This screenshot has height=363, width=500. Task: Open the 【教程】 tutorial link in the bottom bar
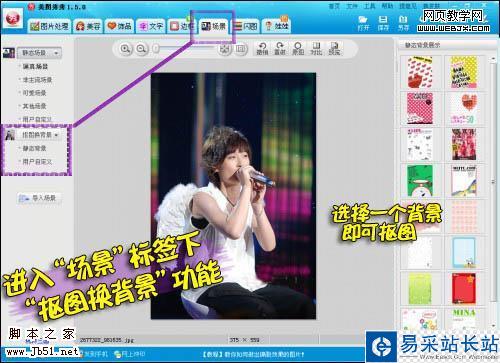[x=253, y=354]
